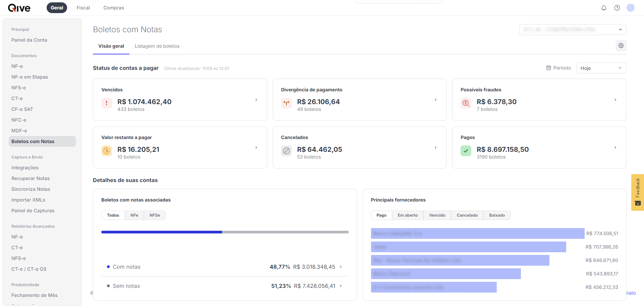Click the calendar icon beside Período
The height and width of the screenshot is (308, 644).
(x=549, y=68)
